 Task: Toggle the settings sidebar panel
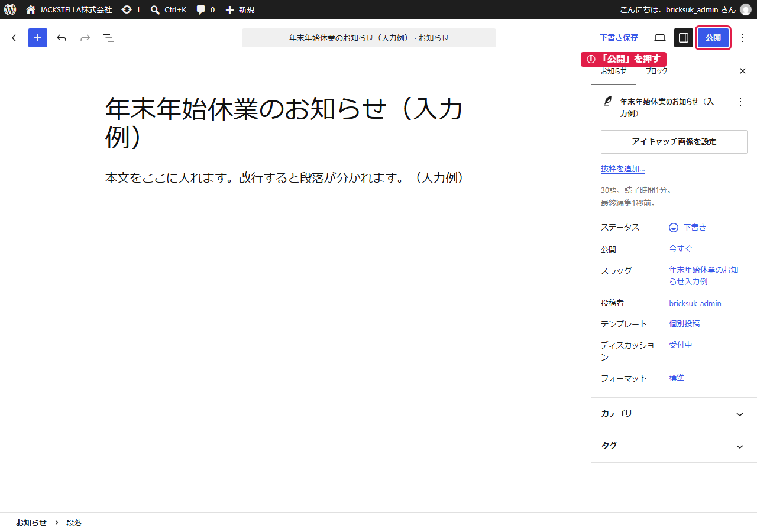point(684,38)
